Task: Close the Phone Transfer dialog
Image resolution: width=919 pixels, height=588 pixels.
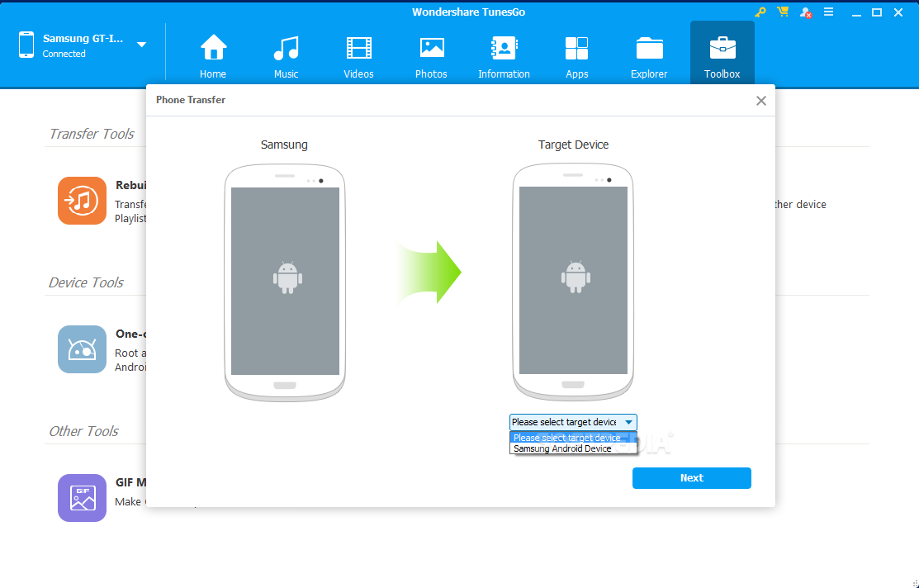Action: 760,101
